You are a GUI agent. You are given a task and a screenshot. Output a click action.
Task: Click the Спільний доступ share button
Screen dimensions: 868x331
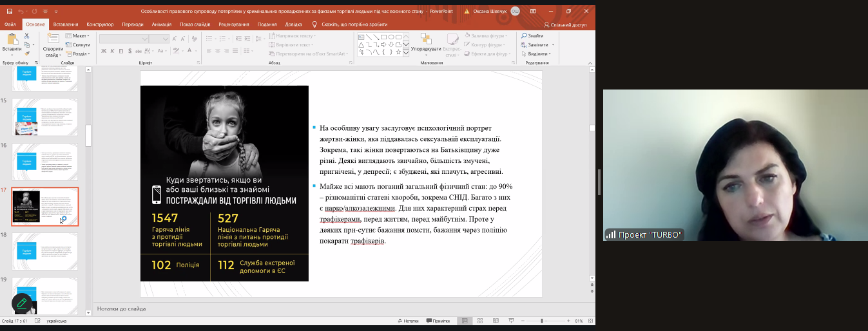click(x=565, y=24)
